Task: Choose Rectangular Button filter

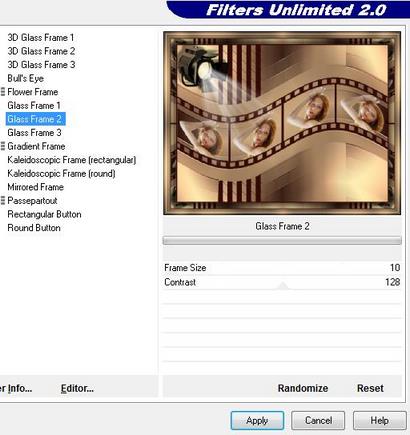Action: point(44,214)
